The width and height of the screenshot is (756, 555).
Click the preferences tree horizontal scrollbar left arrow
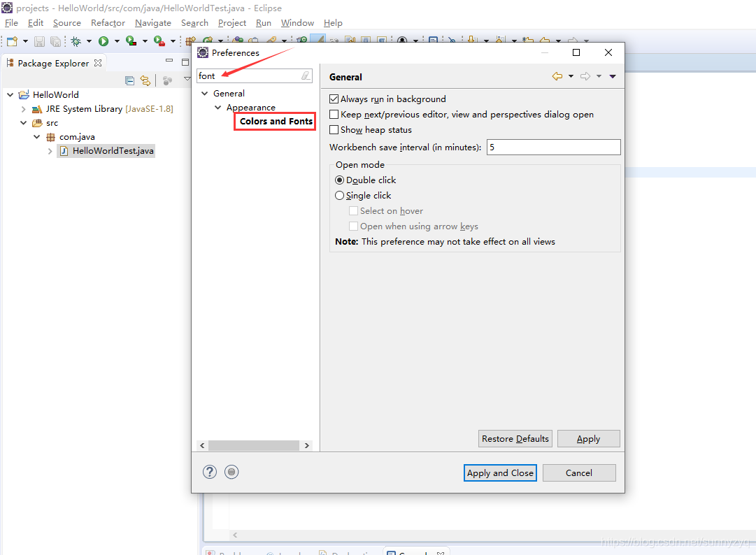pos(203,446)
